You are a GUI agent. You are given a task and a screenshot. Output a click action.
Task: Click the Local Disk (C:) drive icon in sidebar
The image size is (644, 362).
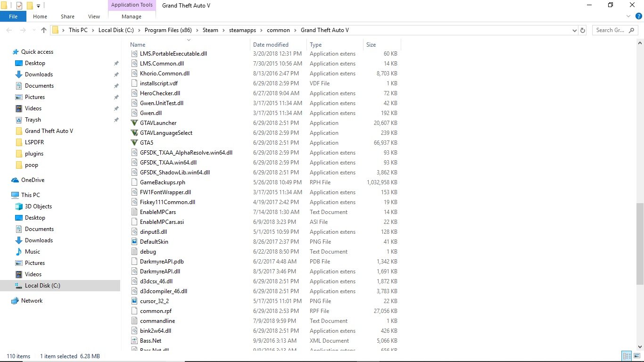[x=19, y=286]
